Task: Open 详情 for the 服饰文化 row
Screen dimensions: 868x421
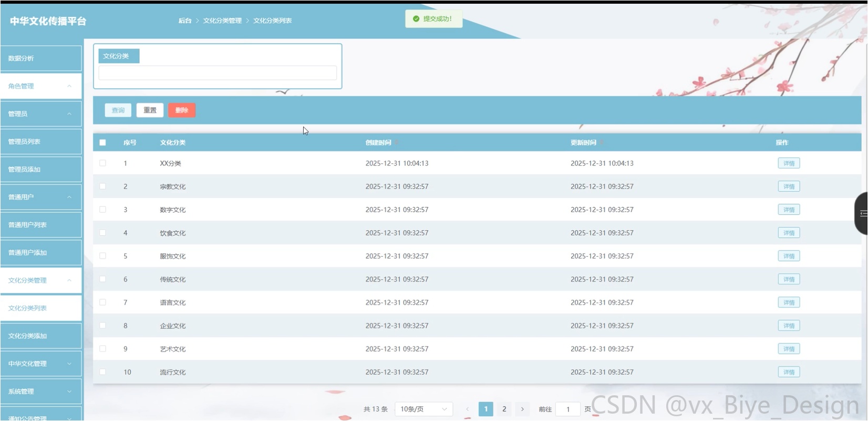Action: (789, 256)
